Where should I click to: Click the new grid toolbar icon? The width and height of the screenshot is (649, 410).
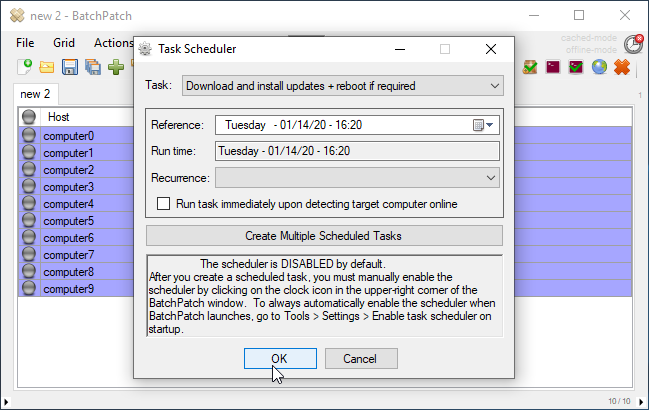[x=24, y=67]
